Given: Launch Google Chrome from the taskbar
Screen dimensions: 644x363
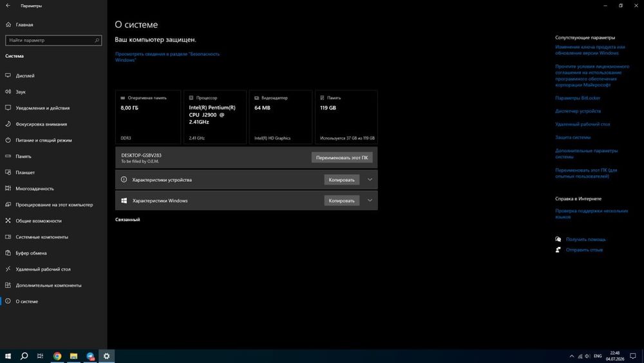Looking at the screenshot, I should pyautogui.click(x=57, y=356).
